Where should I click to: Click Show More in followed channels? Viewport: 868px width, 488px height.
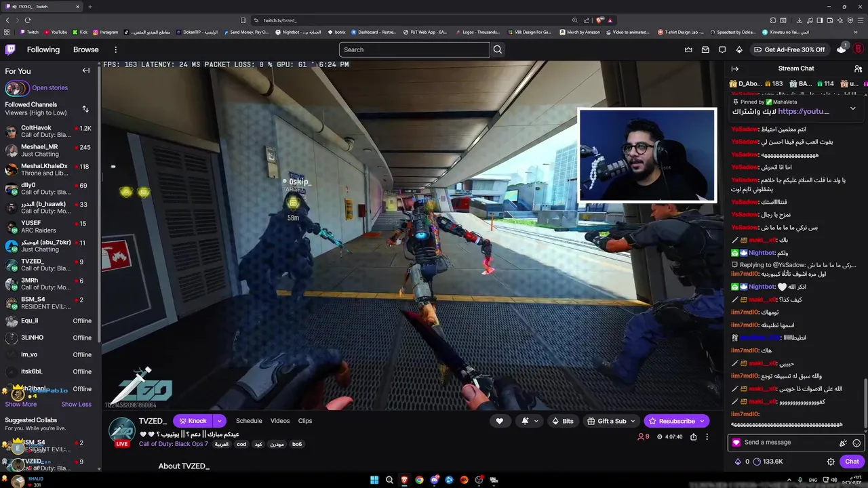coord(21,404)
